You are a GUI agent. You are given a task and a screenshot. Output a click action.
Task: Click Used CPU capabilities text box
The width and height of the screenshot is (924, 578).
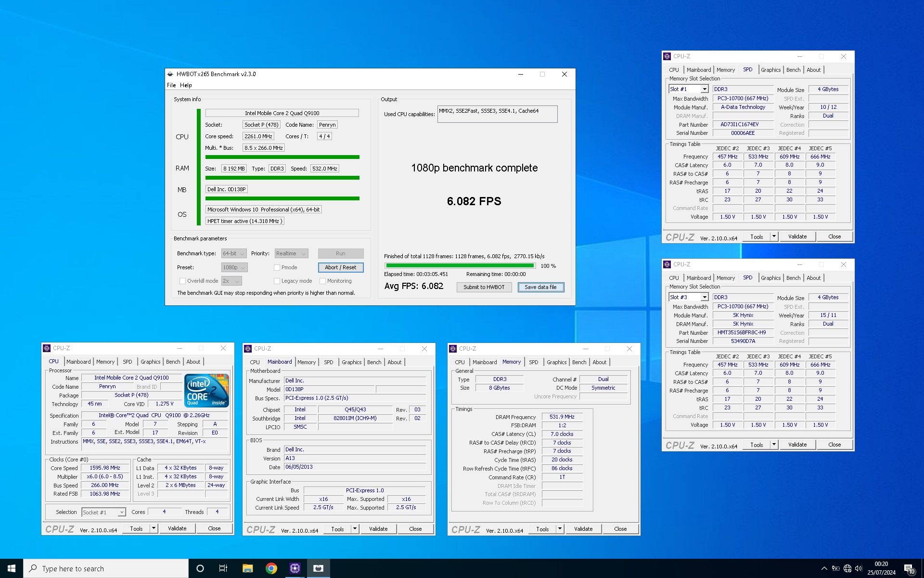(x=497, y=114)
